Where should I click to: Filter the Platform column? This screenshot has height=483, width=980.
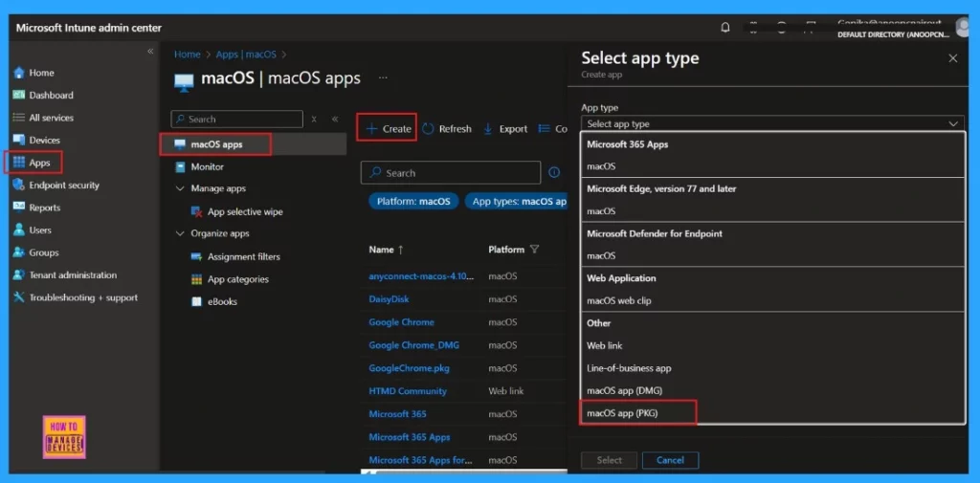[x=534, y=250]
